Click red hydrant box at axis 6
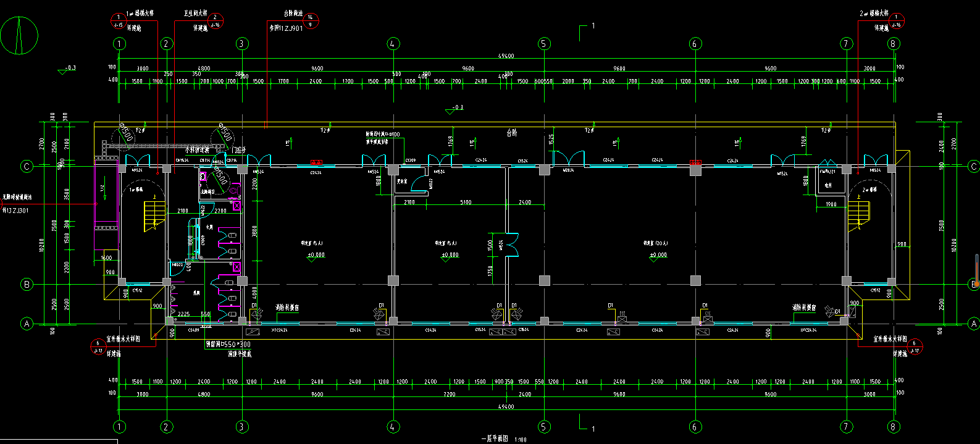This screenshot has height=444, width=980. coord(695,163)
